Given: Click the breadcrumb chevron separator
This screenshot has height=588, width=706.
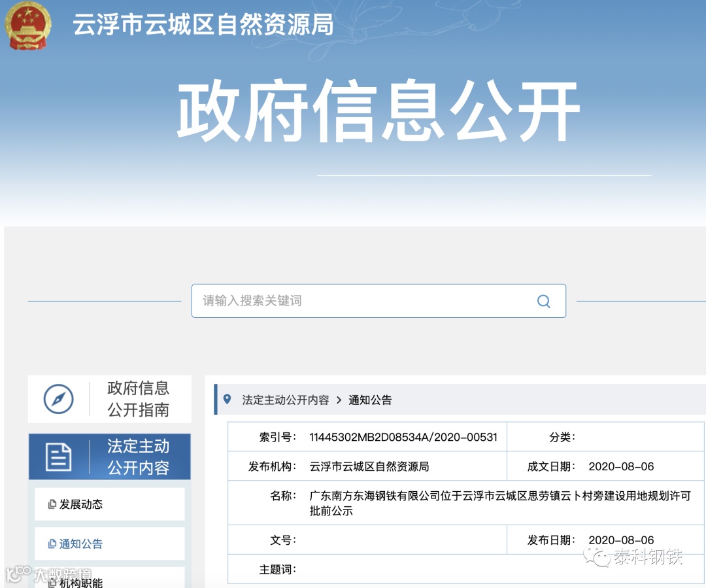Looking at the screenshot, I should tap(339, 400).
